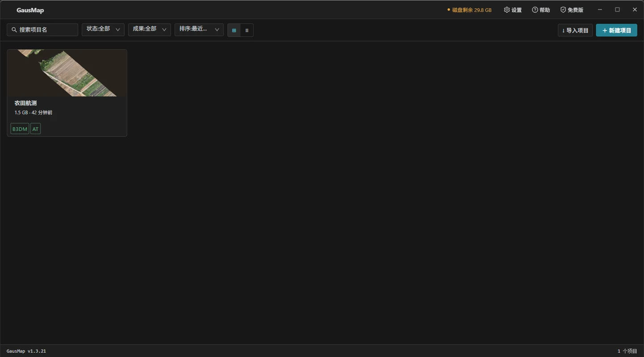Click the GausMap v1.3.21 version text
The image size is (644, 357).
pos(26,351)
